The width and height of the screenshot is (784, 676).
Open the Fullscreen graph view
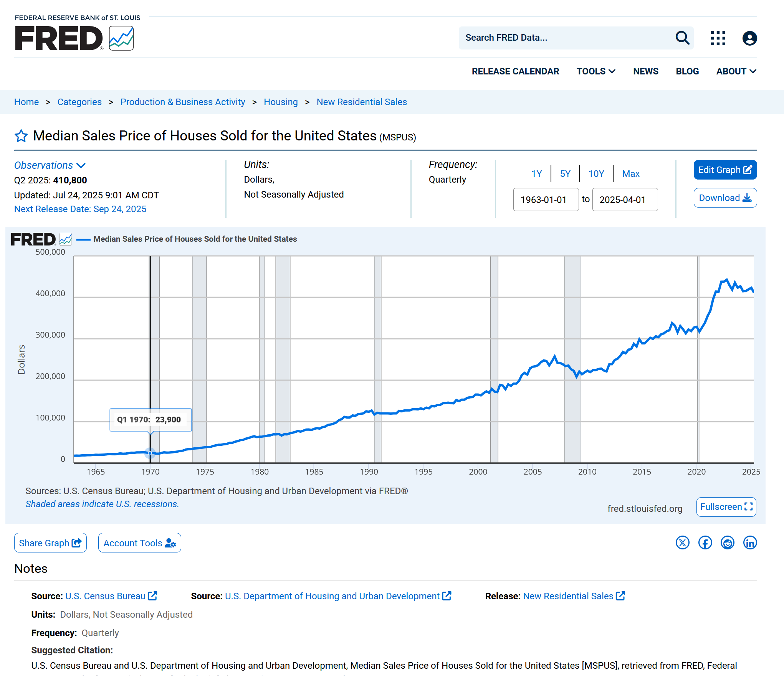tap(726, 507)
